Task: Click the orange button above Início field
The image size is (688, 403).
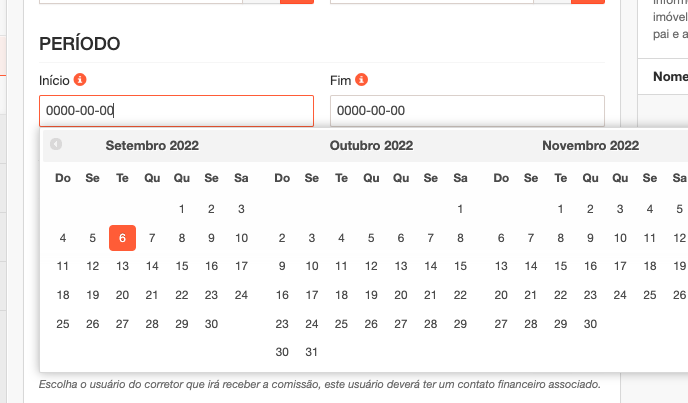Action: tap(296, 2)
